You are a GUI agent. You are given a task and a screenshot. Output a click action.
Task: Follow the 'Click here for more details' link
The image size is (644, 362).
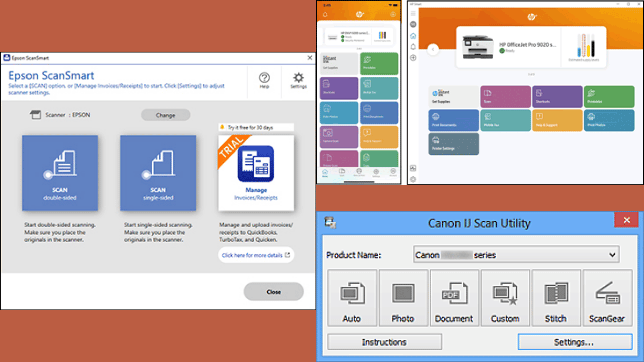pos(256,255)
